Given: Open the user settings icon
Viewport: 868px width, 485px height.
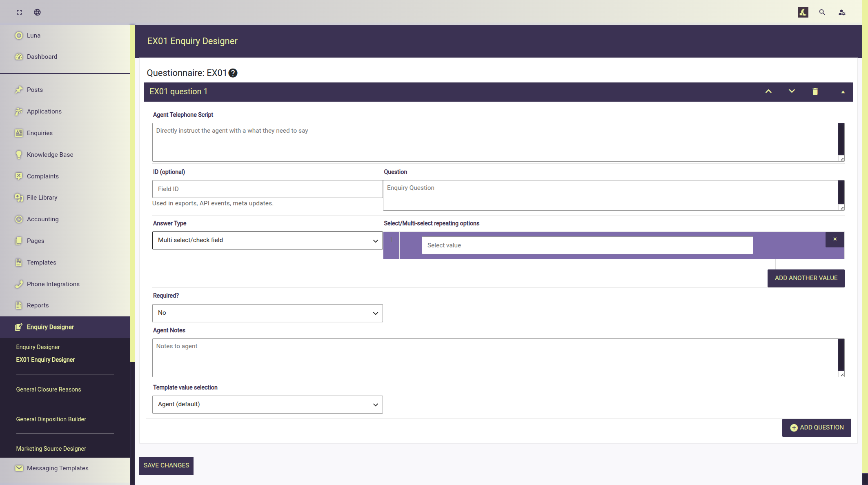Looking at the screenshot, I should pyautogui.click(x=842, y=12).
